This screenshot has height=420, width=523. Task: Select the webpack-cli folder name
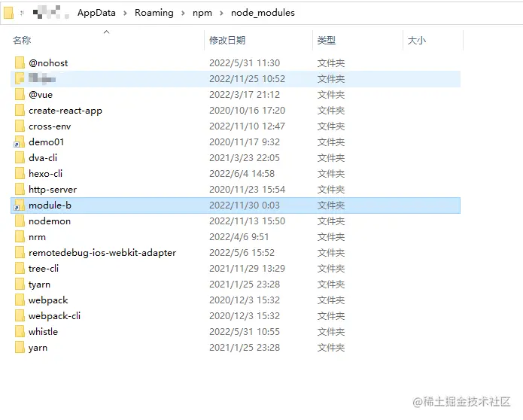[55, 316]
